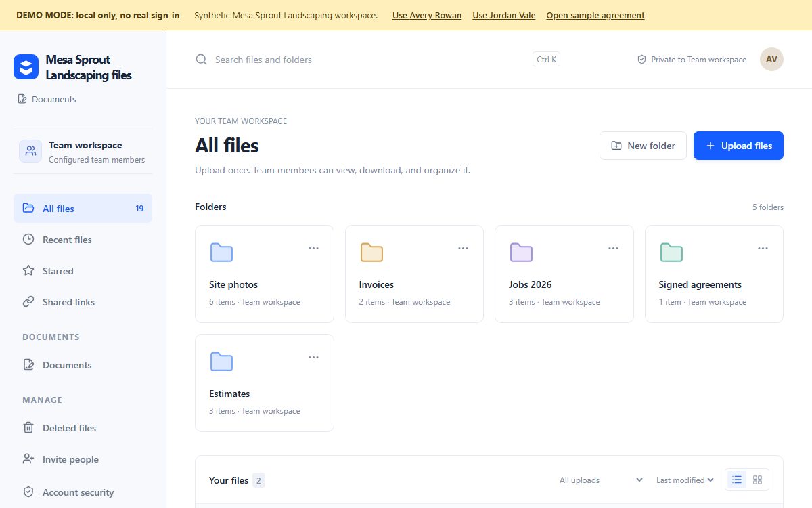The width and height of the screenshot is (812, 508).
Task: Open Estimates folder options menu
Action: pyautogui.click(x=313, y=358)
